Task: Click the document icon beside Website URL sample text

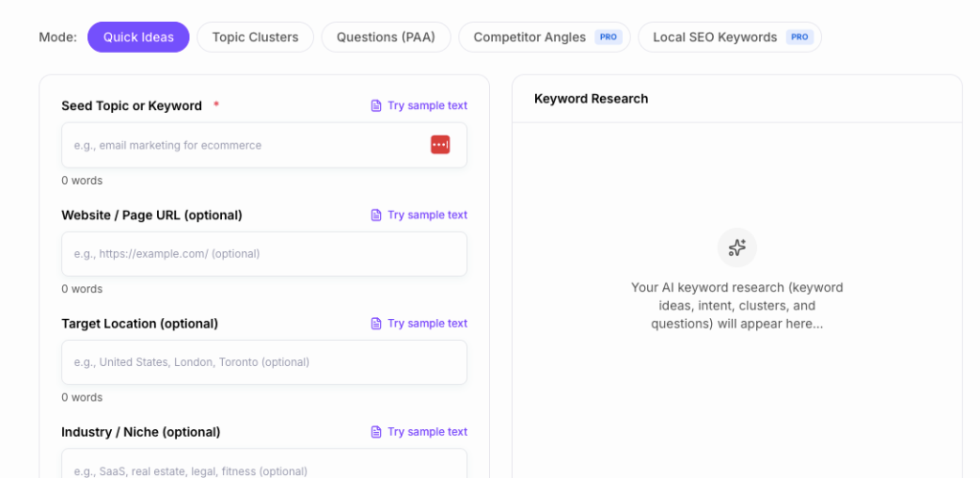Action: coord(376,215)
